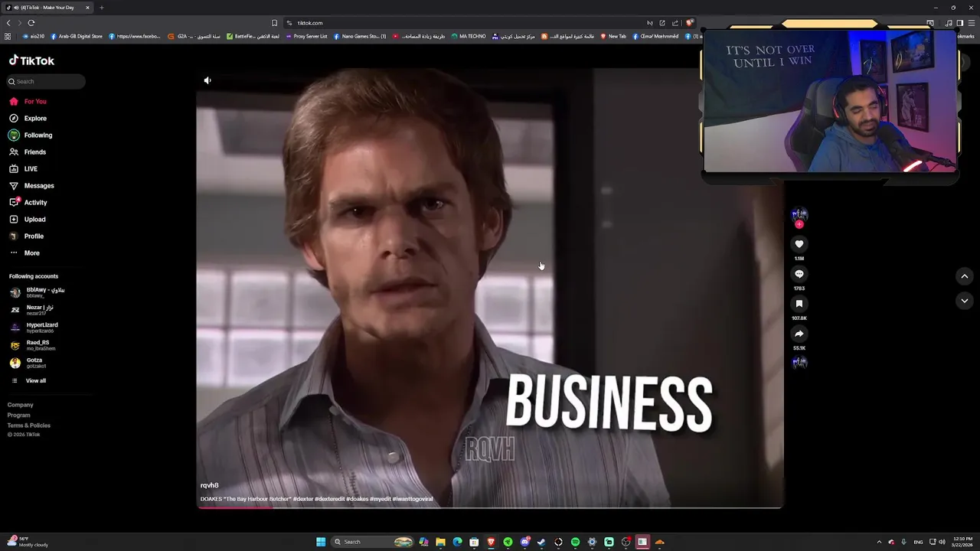
Task: Seek on the video progress bar
Action: coord(490,507)
